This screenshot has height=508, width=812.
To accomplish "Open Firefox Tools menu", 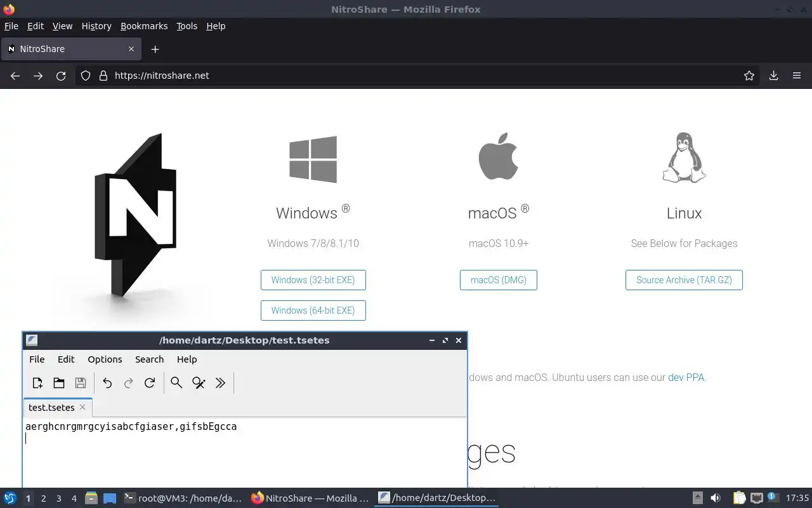I will coord(187,26).
